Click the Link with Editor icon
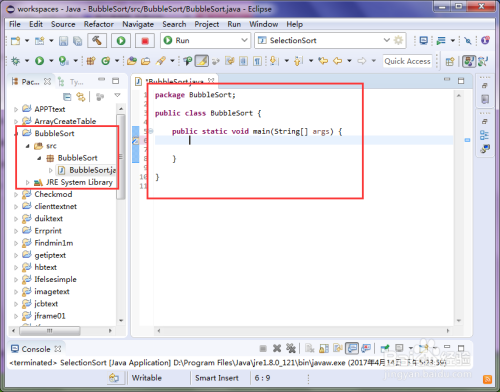 (81, 97)
